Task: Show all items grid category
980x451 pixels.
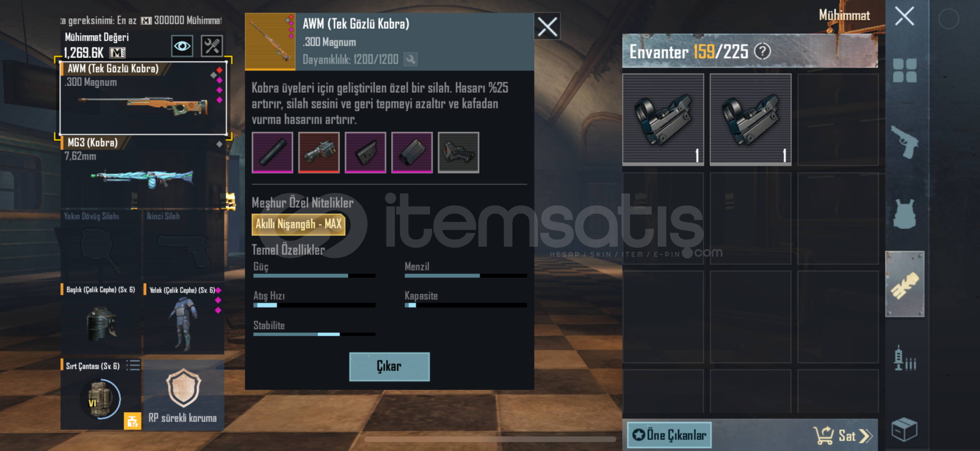Action: tap(905, 70)
